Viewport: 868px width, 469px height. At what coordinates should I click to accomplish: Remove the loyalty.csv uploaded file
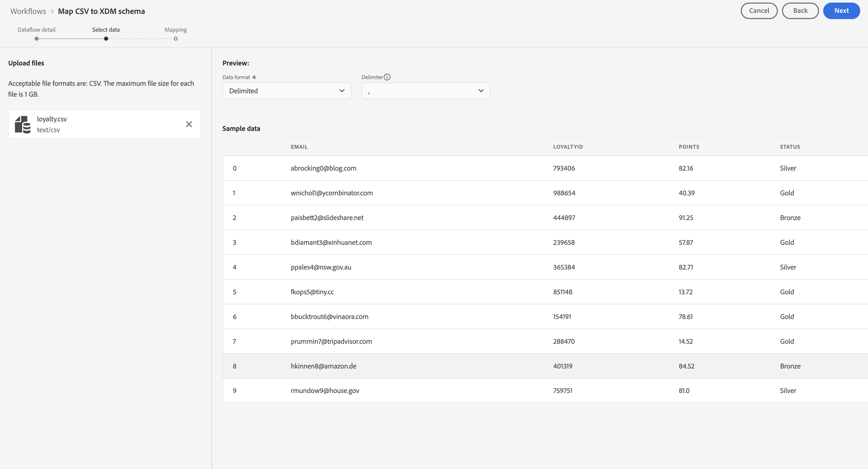tap(189, 124)
